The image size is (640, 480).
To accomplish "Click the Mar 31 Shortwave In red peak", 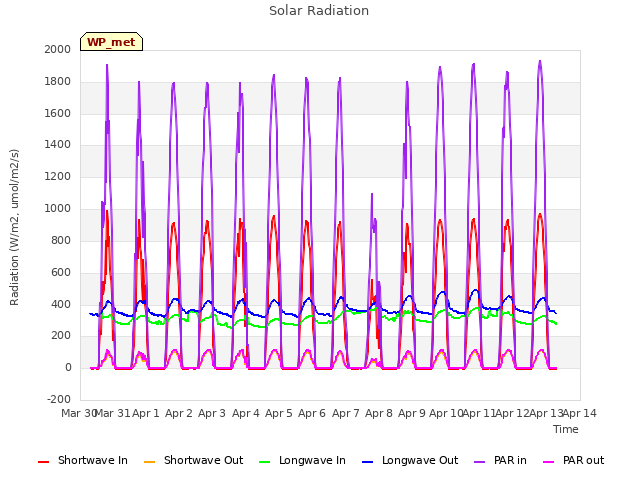I will pyautogui.click(x=107, y=212).
